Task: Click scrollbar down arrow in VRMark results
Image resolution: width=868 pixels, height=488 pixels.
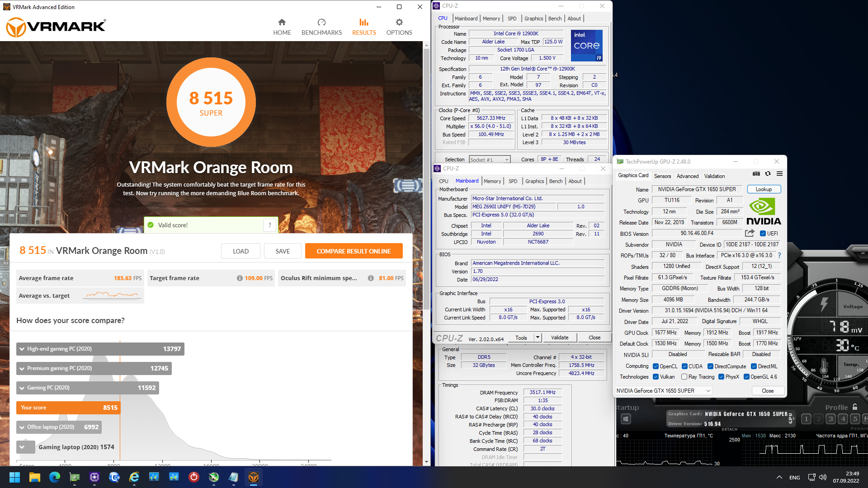Action: [x=426, y=462]
